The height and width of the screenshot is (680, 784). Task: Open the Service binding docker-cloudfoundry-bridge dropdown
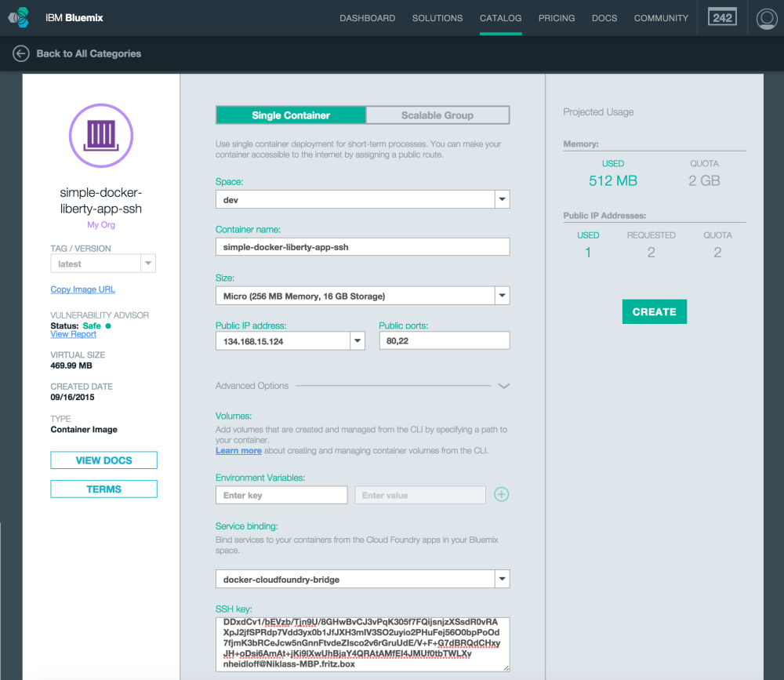tap(362, 579)
